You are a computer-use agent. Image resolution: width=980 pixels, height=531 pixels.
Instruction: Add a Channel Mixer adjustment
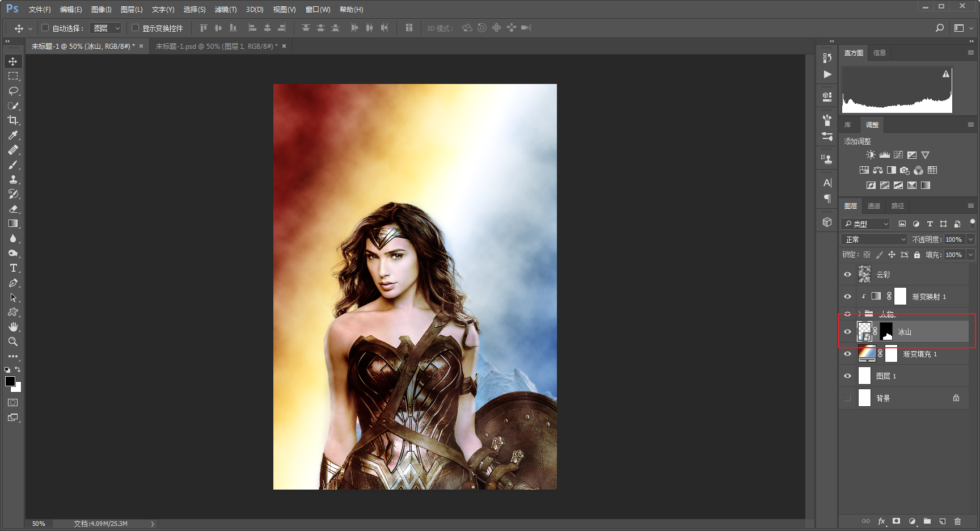(919, 170)
